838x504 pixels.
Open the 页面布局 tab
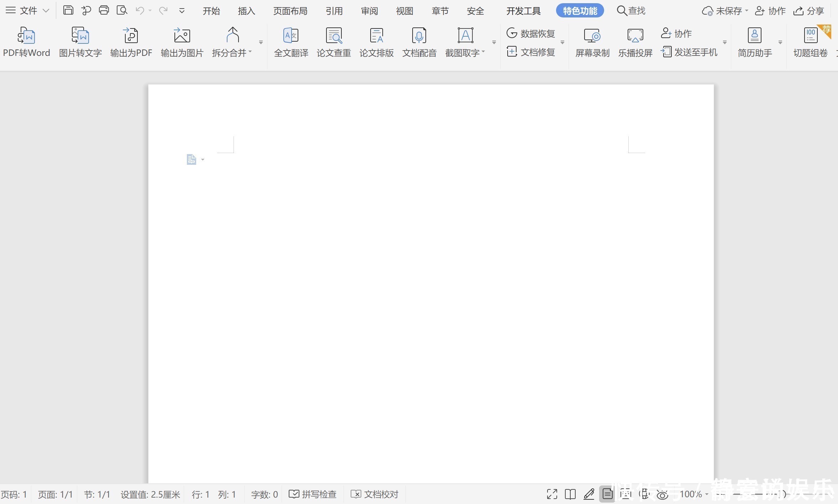(x=290, y=11)
